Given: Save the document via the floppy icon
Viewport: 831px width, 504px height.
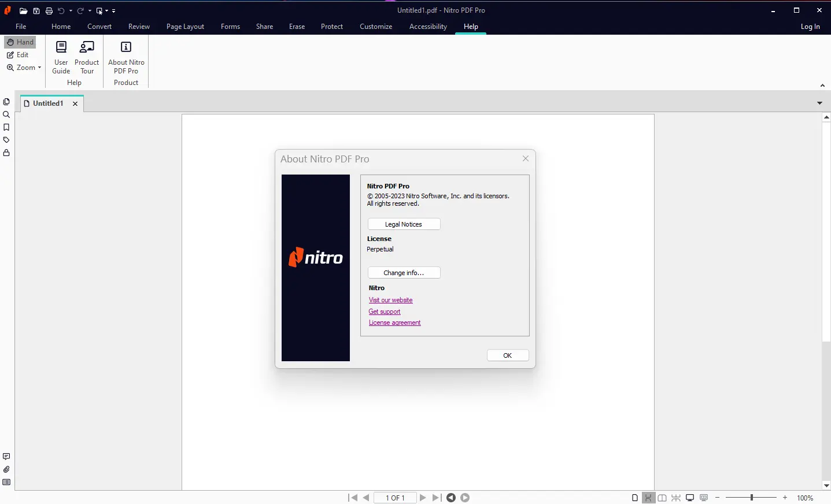Looking at the screenshot, I should 36,11.
